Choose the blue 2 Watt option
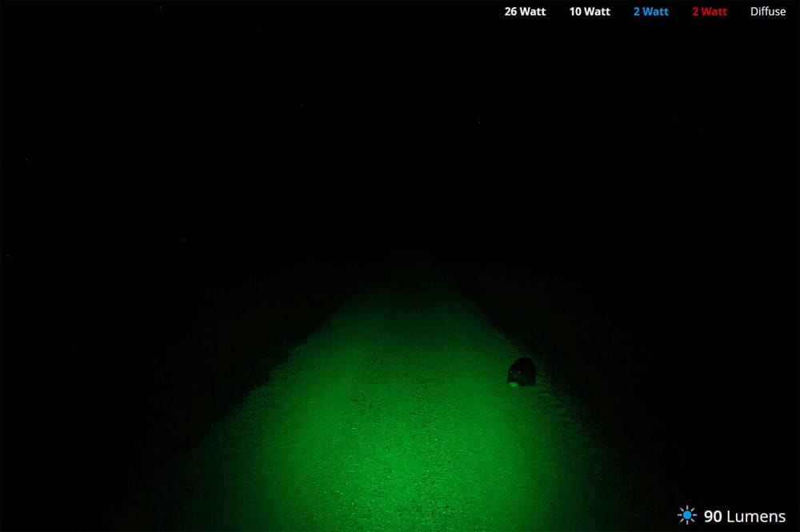The width and height of the screenshot is (800, 532). 650,12
